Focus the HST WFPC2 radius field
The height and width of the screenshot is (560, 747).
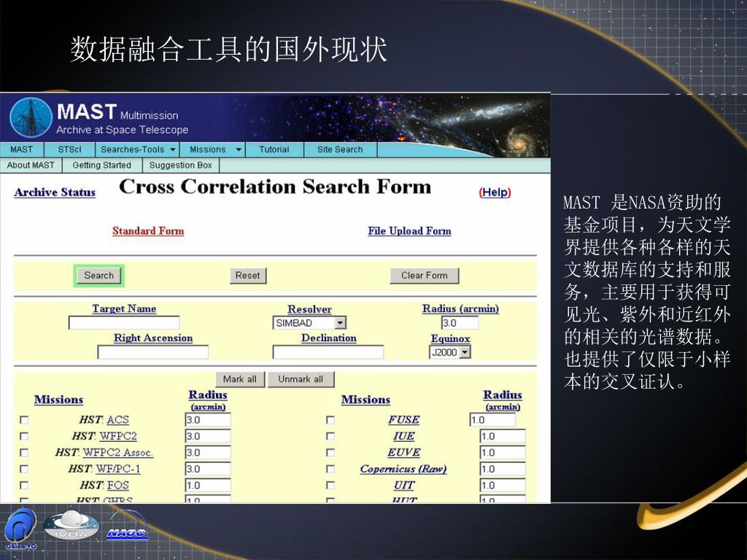coord(208,436)
